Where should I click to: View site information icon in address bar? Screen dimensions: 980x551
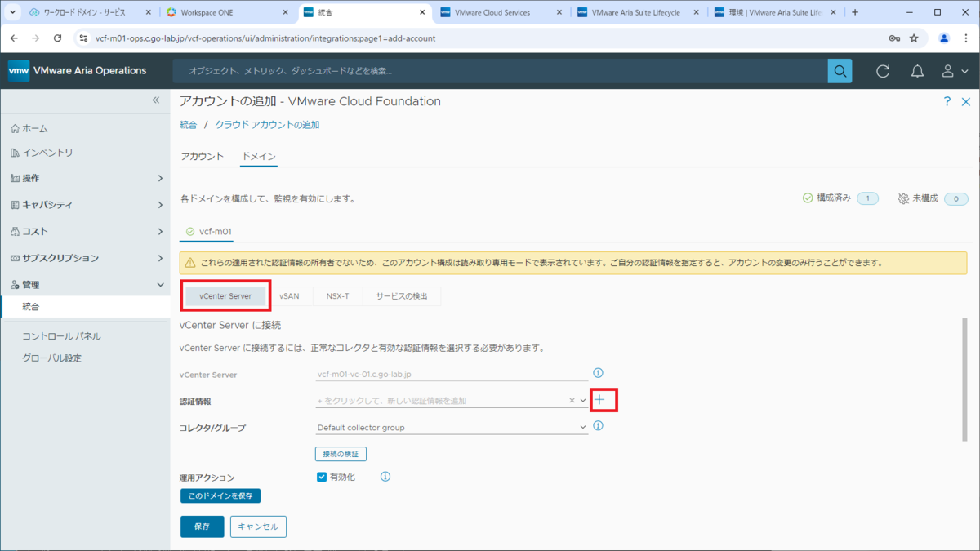click(82, 38)
